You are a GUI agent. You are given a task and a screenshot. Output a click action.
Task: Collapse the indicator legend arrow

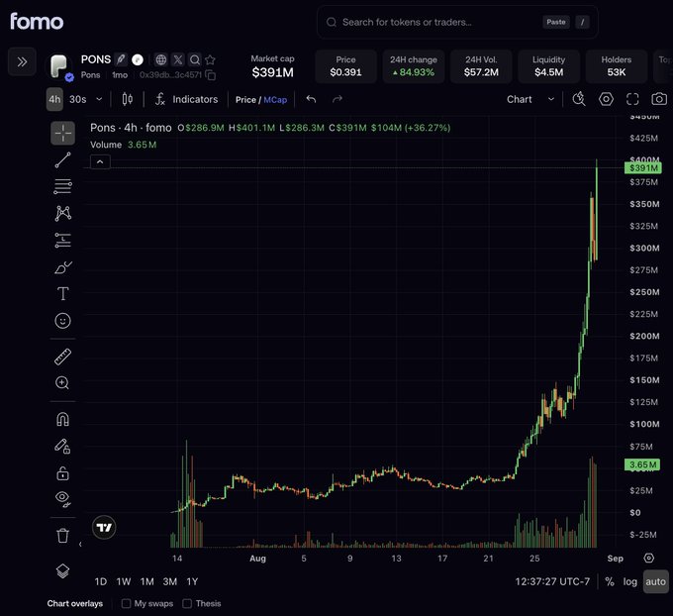100,162
